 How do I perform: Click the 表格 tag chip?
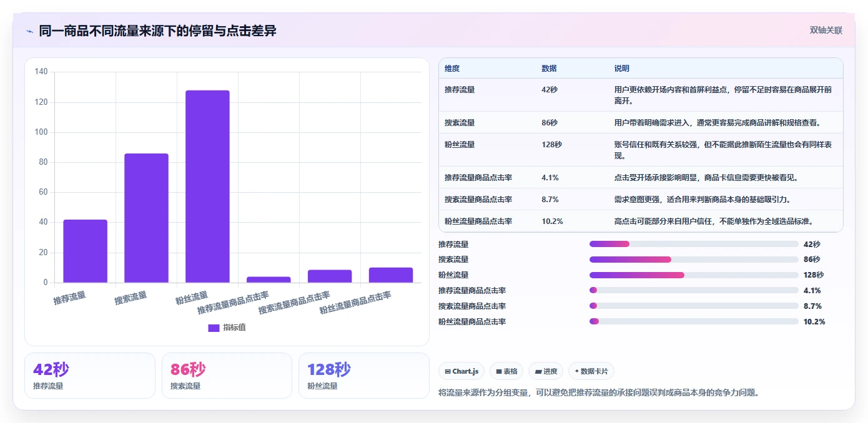tap(506, 371)
